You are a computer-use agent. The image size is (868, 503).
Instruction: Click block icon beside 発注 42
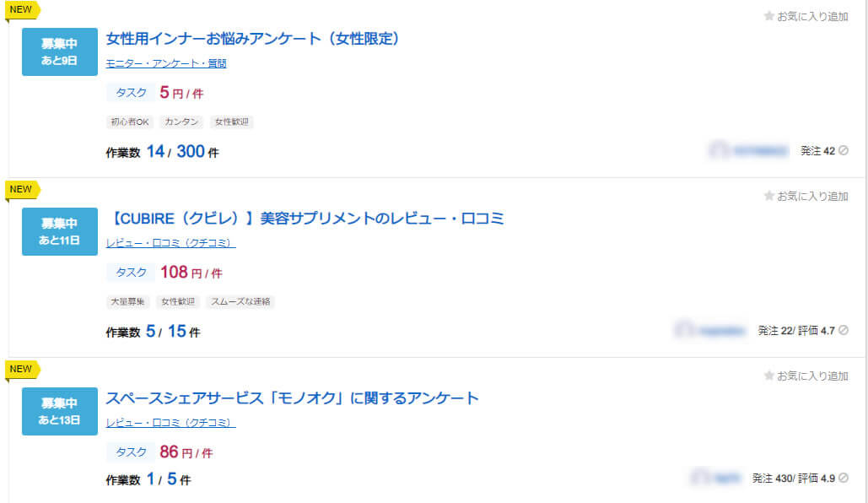[x=844, y=151]
